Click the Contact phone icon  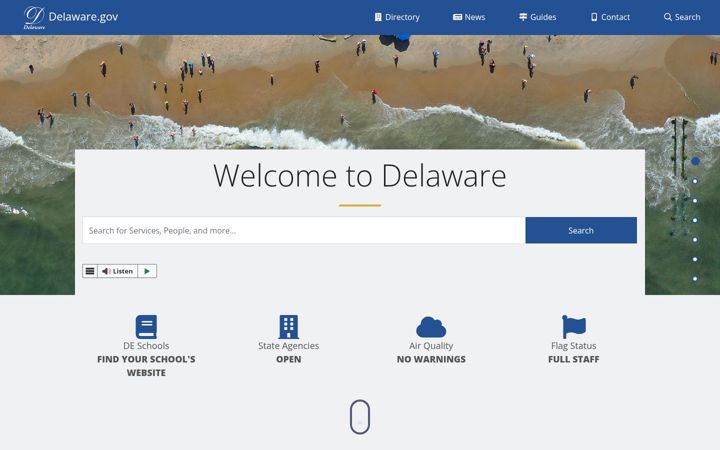pyautogui.click(x=594, y=17)
